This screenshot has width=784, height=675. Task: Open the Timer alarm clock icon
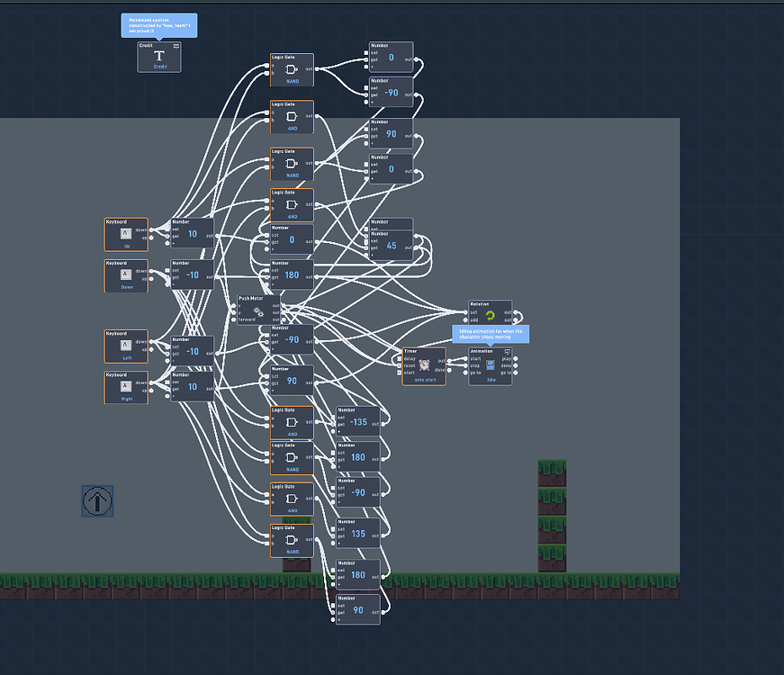click(x=425, y=365)
